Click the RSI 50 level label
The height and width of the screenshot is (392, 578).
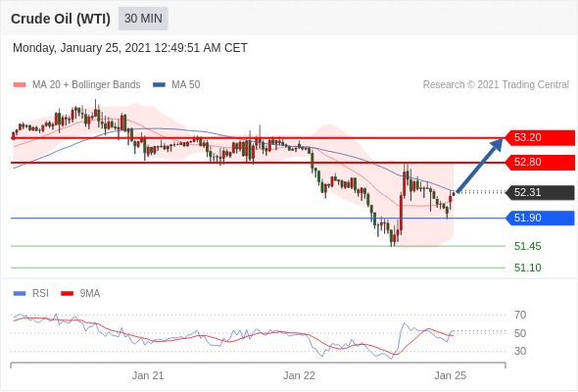coord(520,333)
